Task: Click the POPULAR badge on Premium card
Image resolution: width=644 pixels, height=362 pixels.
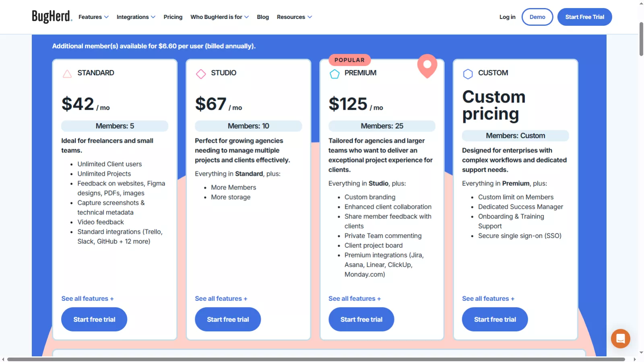Action: (x=349, y=60)
